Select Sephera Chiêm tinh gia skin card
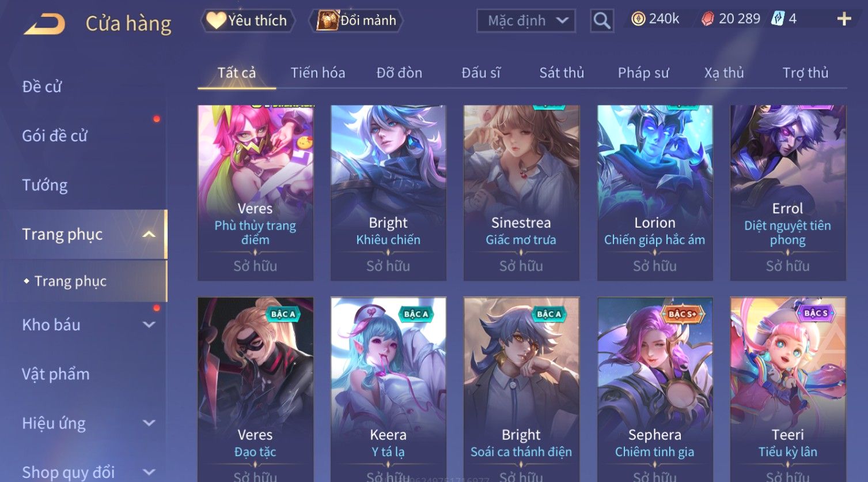Image resolution: width=868 pixels, height=482 pixels. coord(655,389)
